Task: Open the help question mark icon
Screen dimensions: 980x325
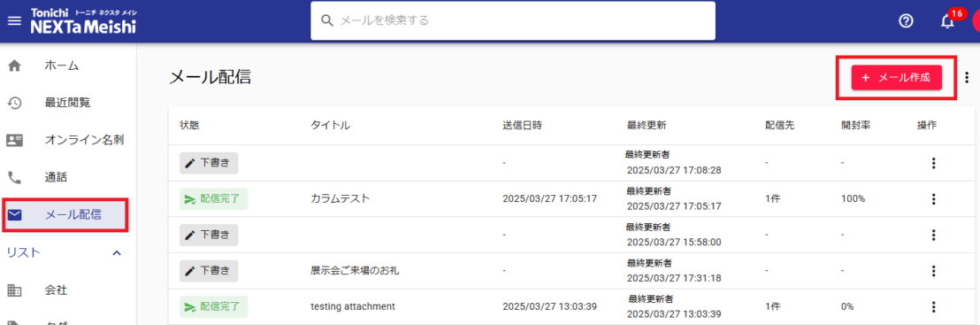Action: click(x=906, y=20)
